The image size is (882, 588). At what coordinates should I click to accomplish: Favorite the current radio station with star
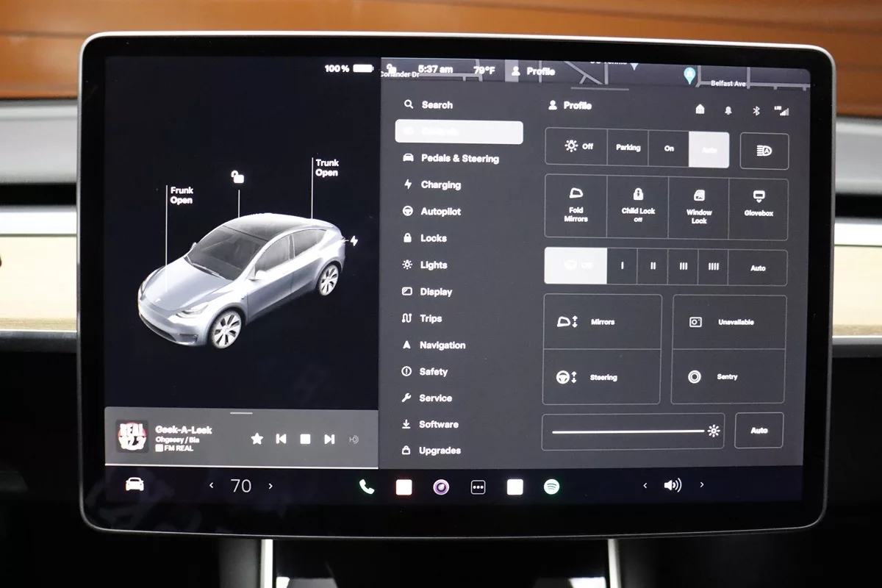point(257,439)
